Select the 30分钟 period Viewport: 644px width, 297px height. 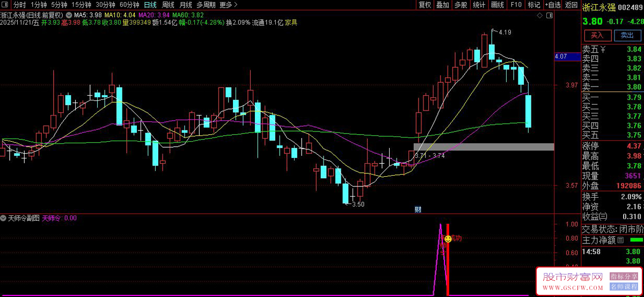point(105,5)
